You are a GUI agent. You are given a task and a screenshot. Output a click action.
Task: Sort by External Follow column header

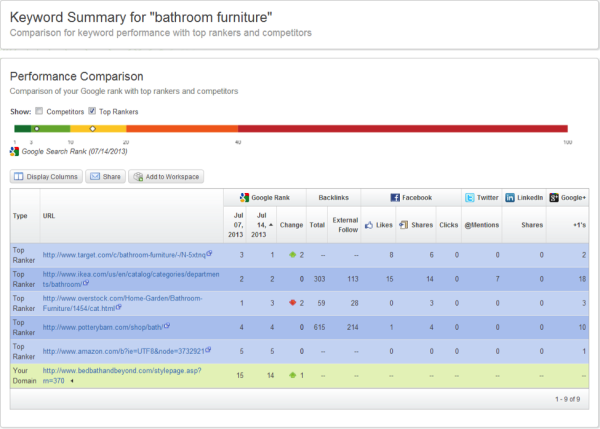[x=344, y=225]
